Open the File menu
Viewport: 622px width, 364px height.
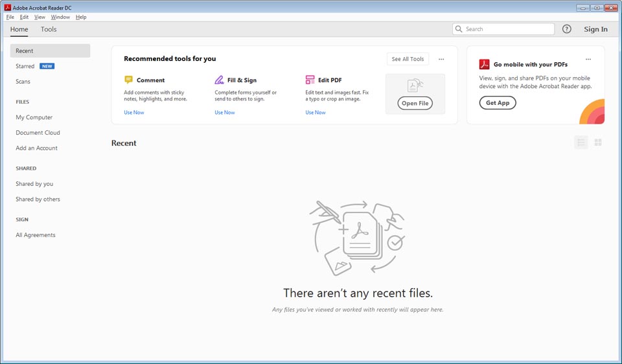tap(10, 17)
